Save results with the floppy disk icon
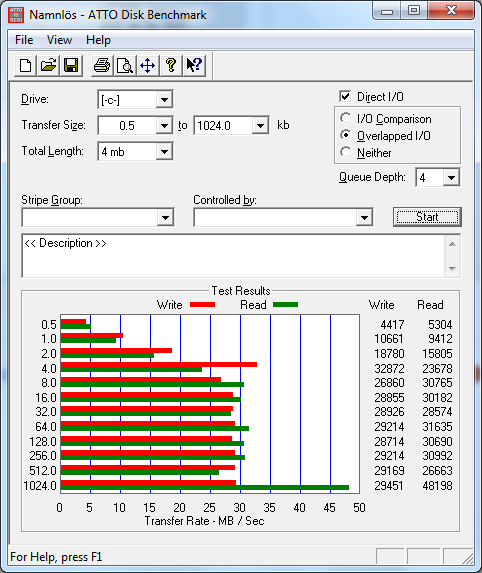The height and width of the screenshot is (573, 482). point(71,66)
